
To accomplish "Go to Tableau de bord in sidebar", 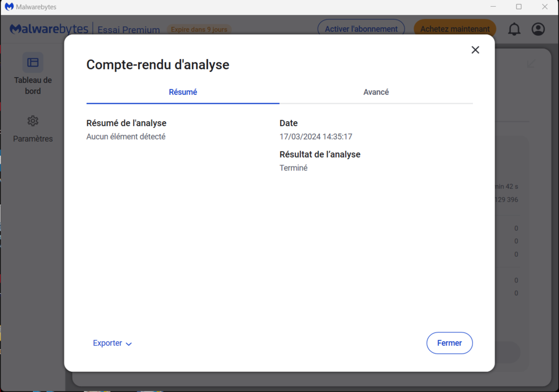I will click(33, 74).
